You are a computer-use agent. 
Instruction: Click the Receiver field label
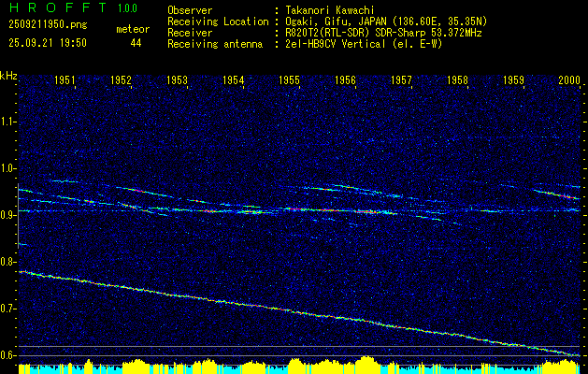(190, 33)
